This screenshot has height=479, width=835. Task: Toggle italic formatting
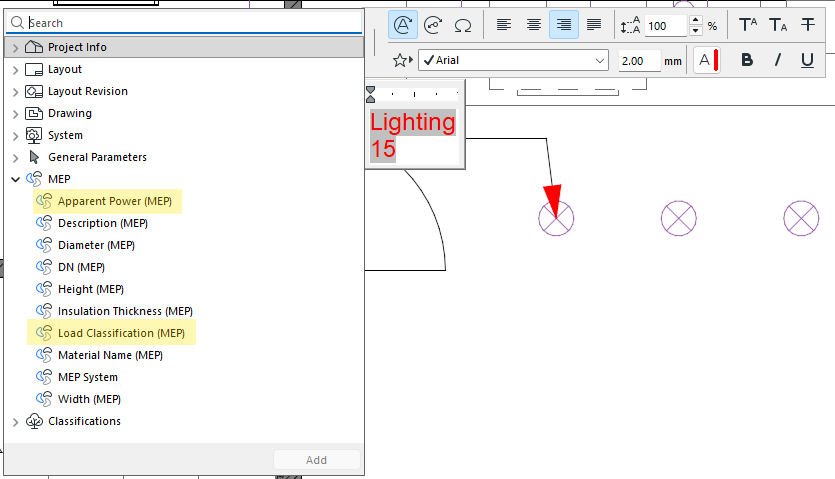(777, 60)
